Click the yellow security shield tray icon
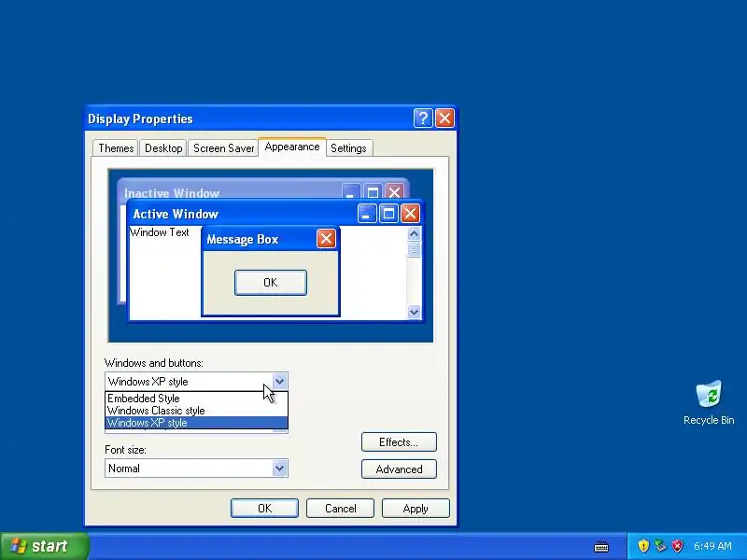 [x=643, y=546]
